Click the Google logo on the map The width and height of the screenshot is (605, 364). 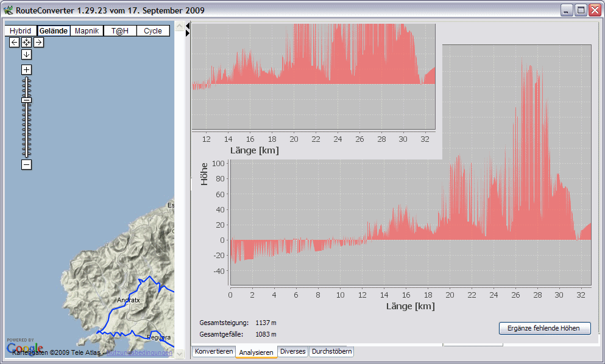pyautogui.click(x=24, y=348)
